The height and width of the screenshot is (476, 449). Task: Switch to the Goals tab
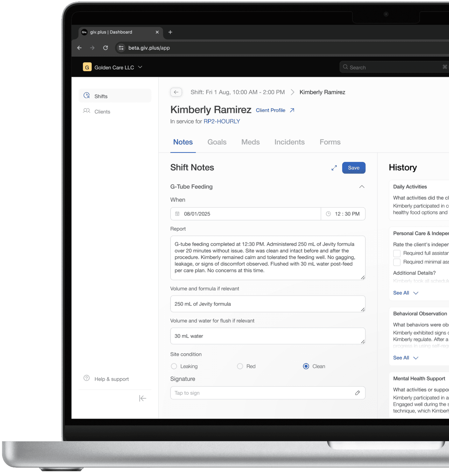click(x=217, y=142)
